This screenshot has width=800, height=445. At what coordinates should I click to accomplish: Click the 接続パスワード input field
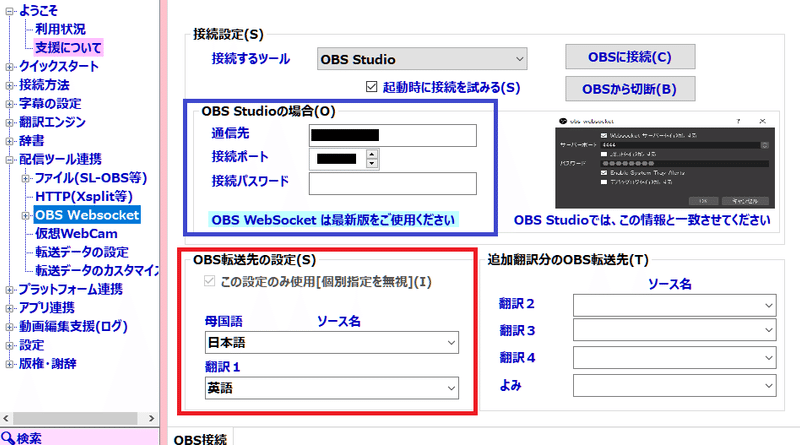(392, 183)
